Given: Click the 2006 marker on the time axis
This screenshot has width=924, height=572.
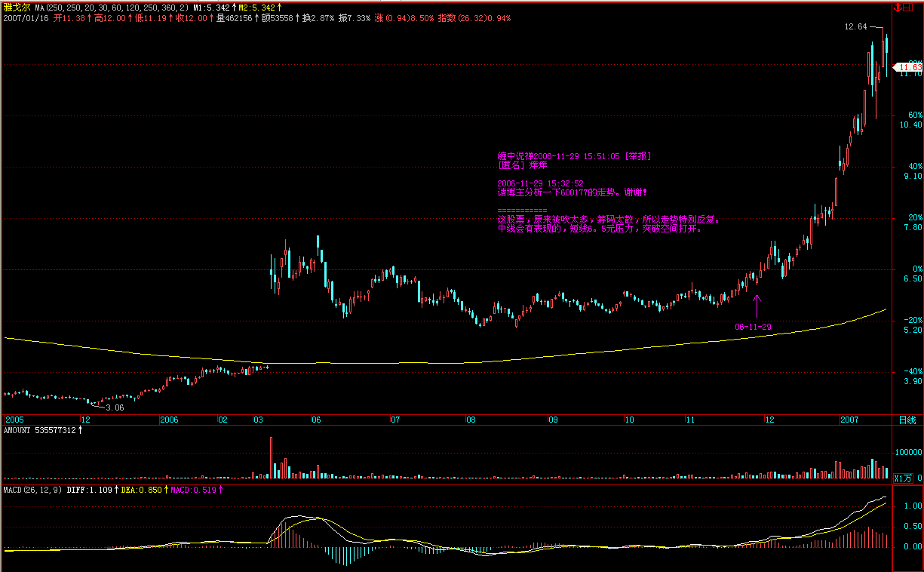Looking at the screenshot, I should [170, 420].
